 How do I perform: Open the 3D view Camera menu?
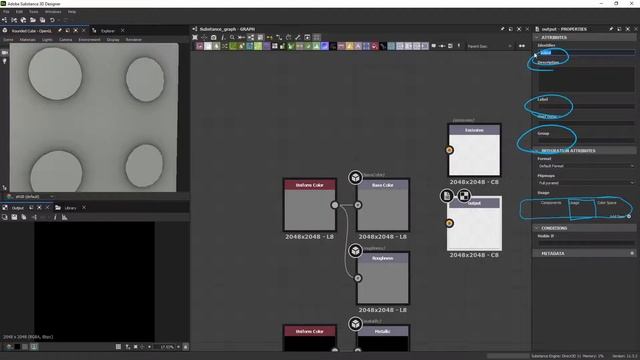pyautogui.click(x=65, y=40)
